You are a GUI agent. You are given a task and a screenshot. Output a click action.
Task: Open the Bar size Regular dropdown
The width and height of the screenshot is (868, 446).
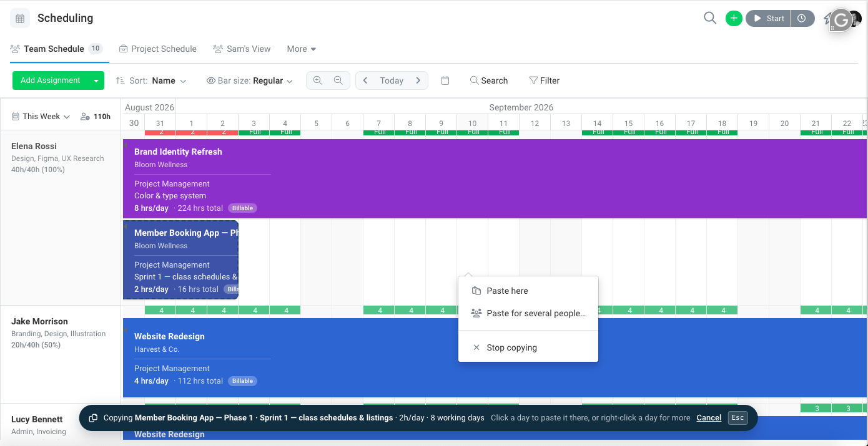[250, 80]
